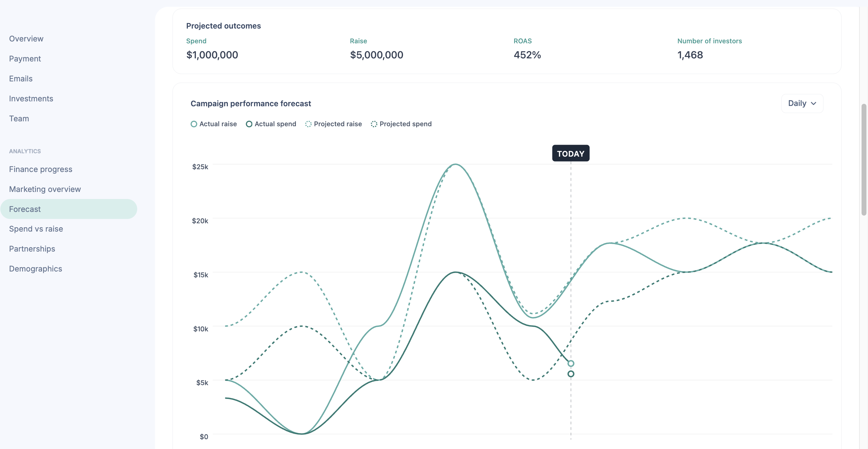Toggle Projected spend series label
Screen dimensions: 868x449
point(405,124)
